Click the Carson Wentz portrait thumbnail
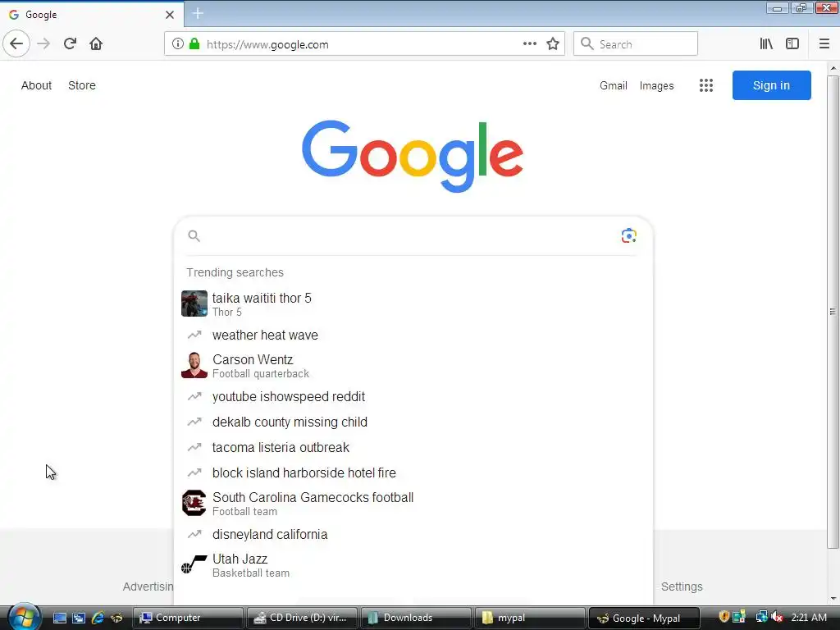The height and width of the screenshot is (630, 840). [194, 365]
